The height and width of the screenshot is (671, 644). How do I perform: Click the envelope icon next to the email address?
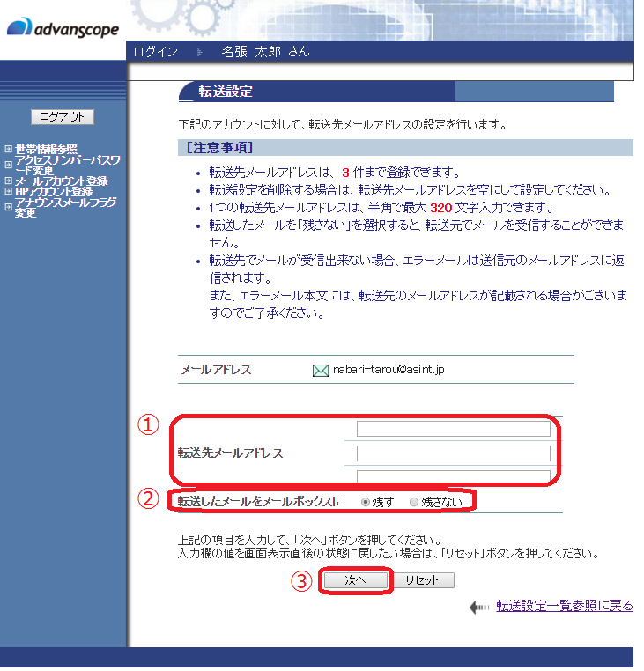tap(322, 372)
